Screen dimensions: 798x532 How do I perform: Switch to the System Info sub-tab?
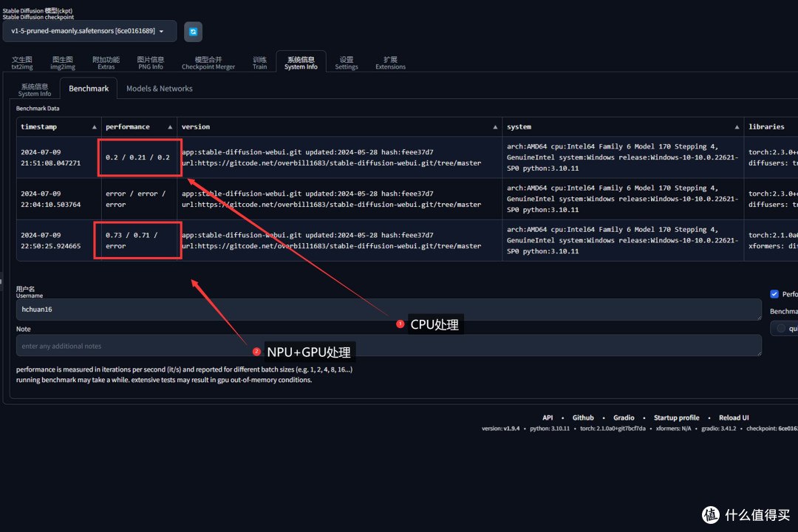(x=35, y=89)
